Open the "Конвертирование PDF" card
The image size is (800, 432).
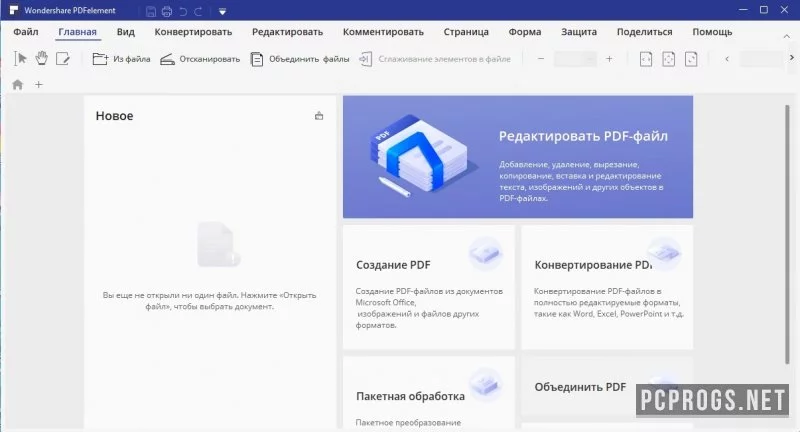point(607,287)
